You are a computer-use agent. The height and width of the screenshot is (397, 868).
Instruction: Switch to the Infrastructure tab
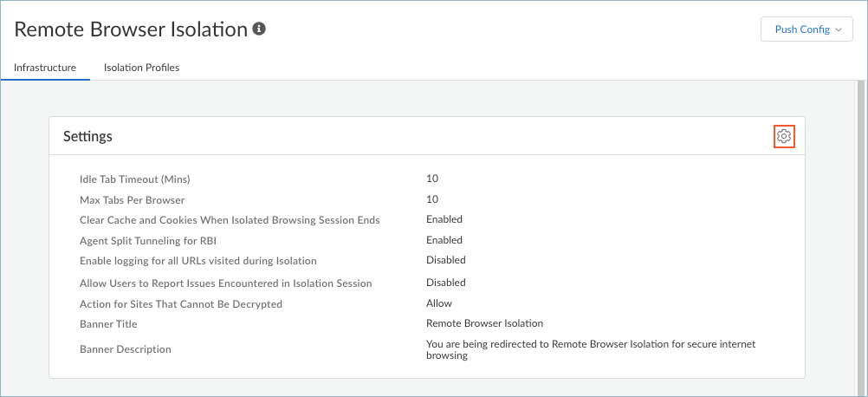pos(45,68)
